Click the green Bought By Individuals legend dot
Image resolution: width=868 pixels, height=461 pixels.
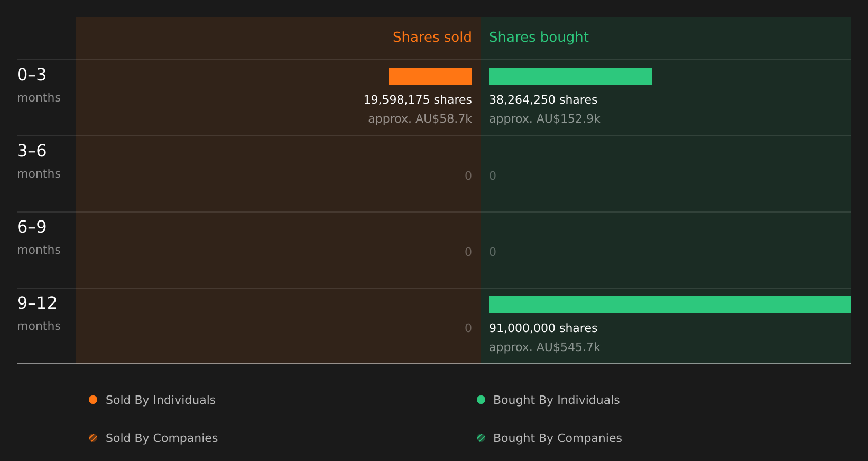[481, 400]
